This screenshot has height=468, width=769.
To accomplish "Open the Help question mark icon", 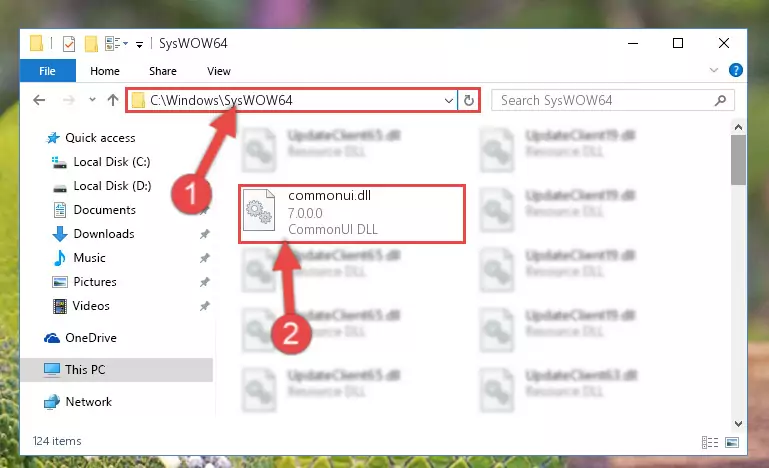I will [x=735, y=70].
